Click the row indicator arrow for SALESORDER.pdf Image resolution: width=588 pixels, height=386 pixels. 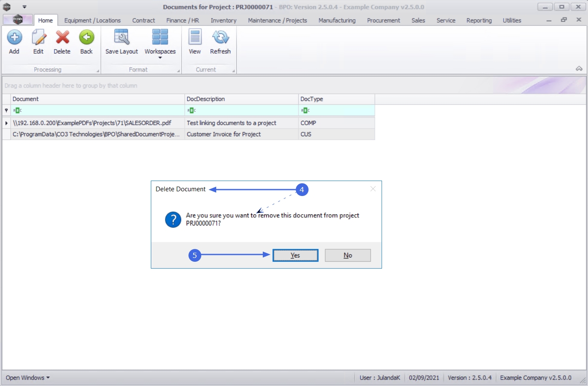(x=6, y=123)
